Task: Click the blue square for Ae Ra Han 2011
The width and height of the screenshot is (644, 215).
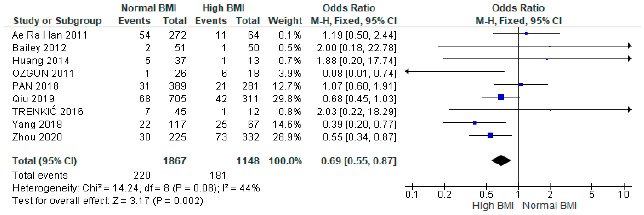Action: pos(526,33)
